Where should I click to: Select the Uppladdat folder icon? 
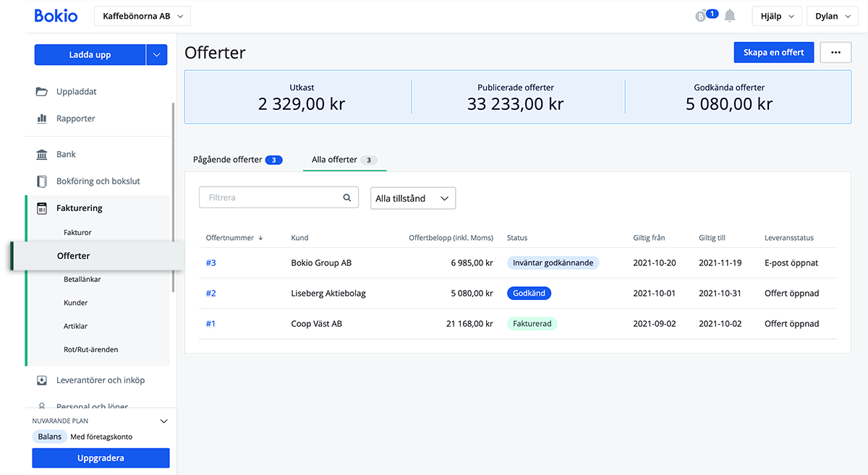tap(42, 91)
